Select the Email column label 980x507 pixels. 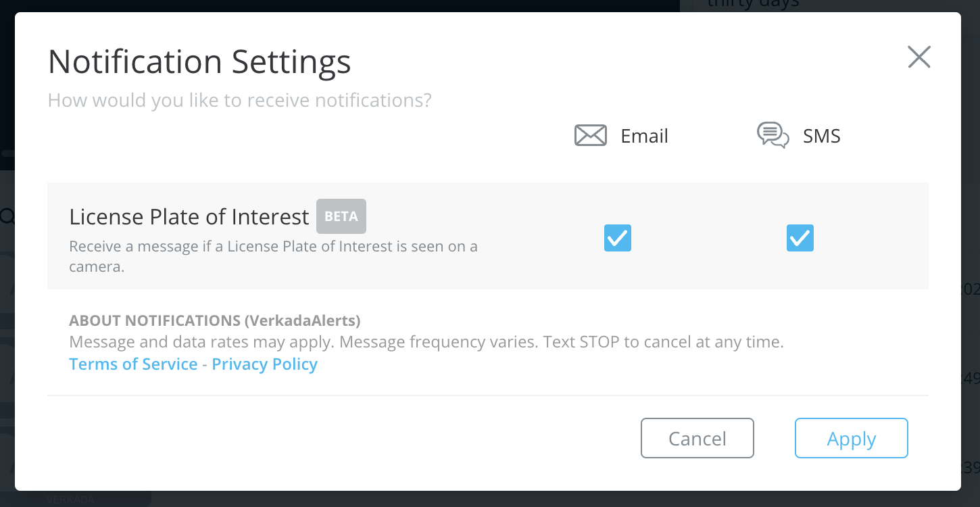pyautogui.click(x=644, y=136)
